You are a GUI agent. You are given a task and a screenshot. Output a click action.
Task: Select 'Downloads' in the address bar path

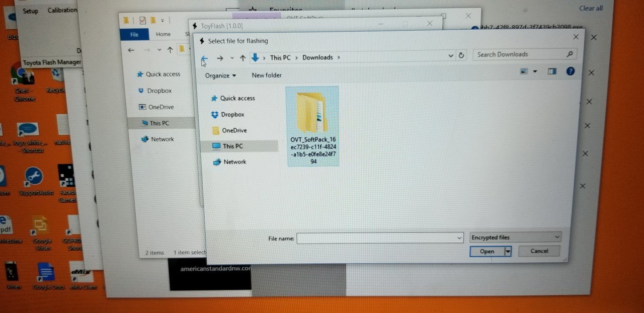click(x=317, y=57)
